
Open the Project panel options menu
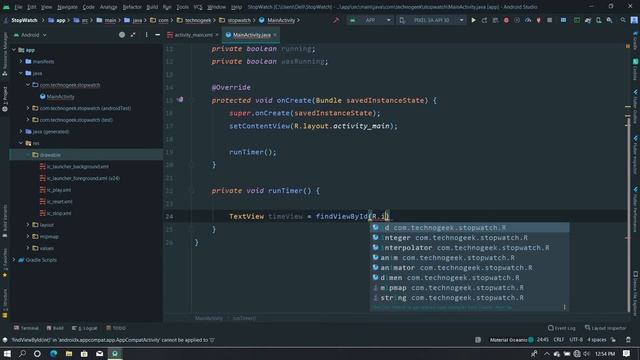(147, 35)
